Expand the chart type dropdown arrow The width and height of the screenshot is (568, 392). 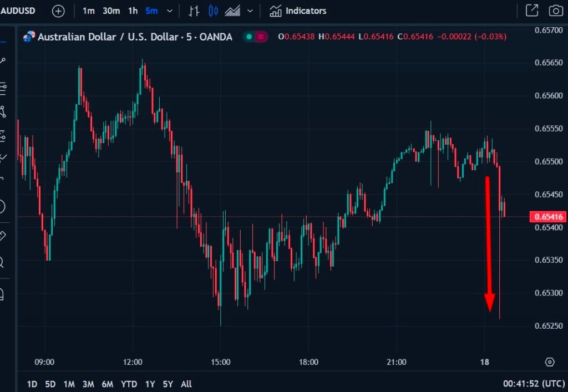click(x=250, y=11)
